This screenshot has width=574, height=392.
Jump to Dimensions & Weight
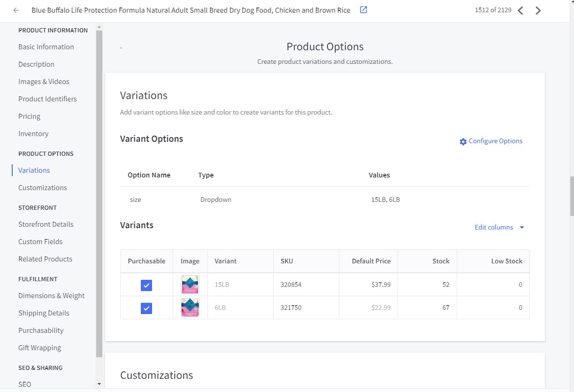point(52,296)
